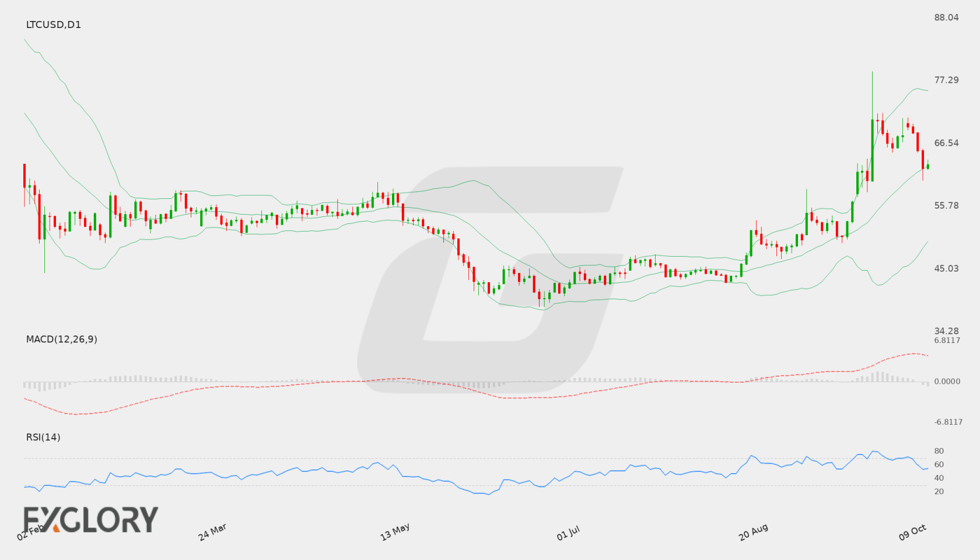Click the 55.78 price axis label
This screenshot has height=560, width=980.
[946, 205]
